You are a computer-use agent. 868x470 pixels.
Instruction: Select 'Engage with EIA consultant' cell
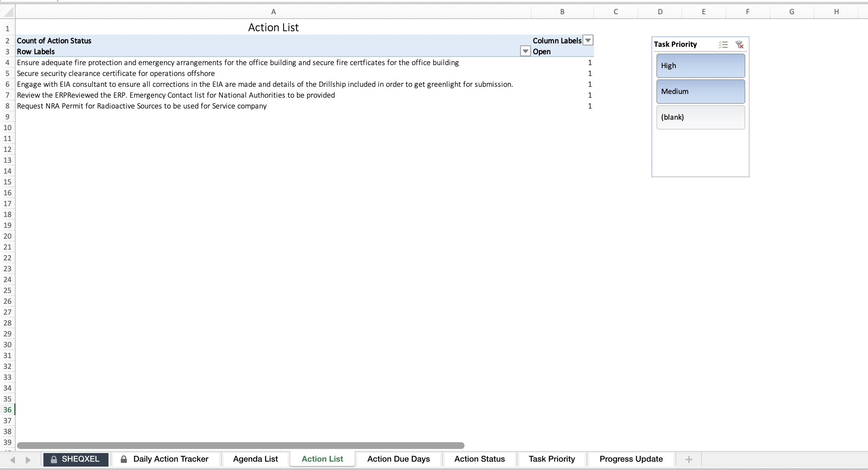[273, 84]
